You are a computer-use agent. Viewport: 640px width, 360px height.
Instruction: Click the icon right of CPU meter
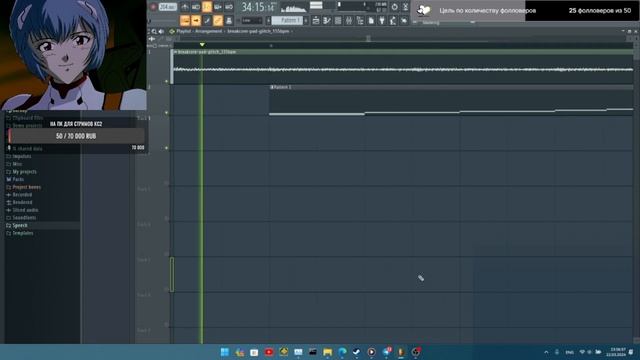coord(405,7)
